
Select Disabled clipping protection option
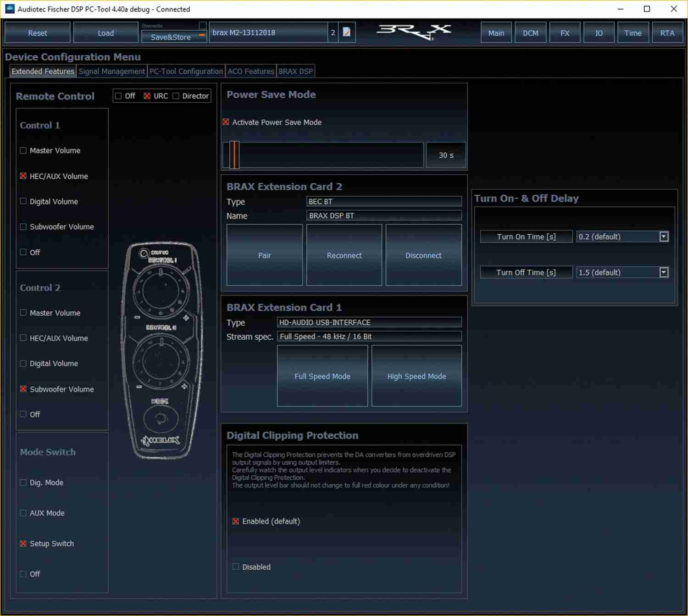(236, 566)
